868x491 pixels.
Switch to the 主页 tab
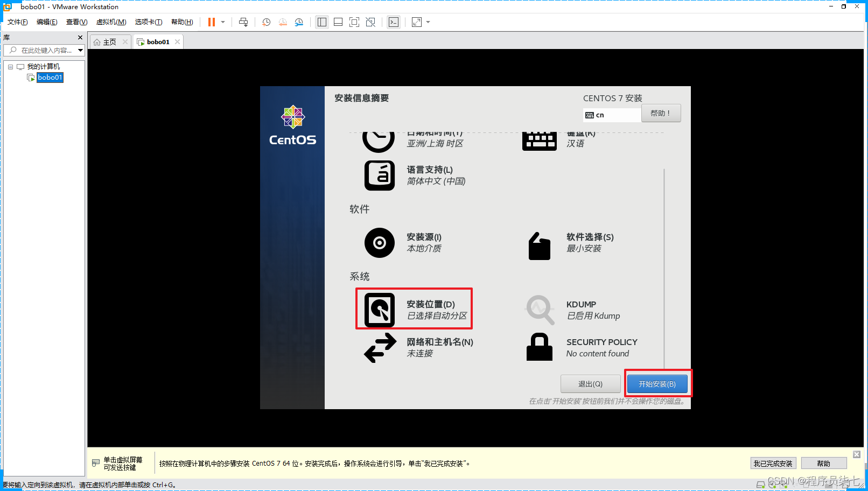[108, 41]
